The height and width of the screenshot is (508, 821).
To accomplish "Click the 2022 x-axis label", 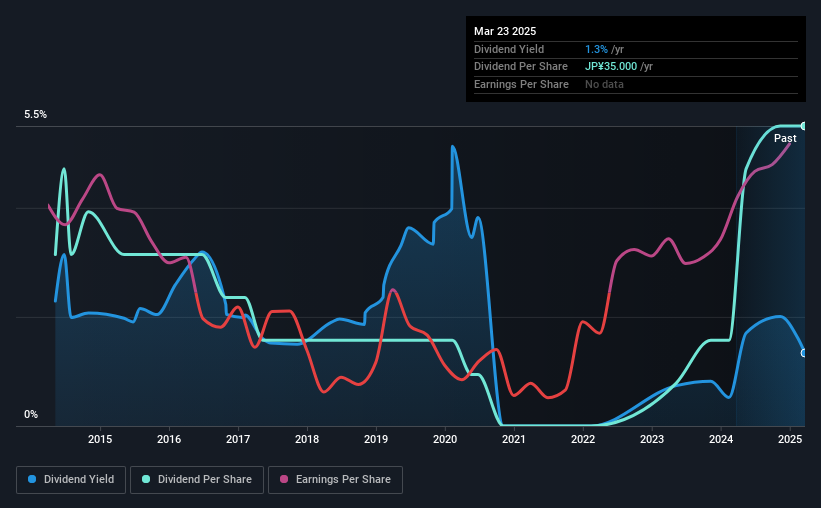I will pyautogui.click(x=583, y=439).
